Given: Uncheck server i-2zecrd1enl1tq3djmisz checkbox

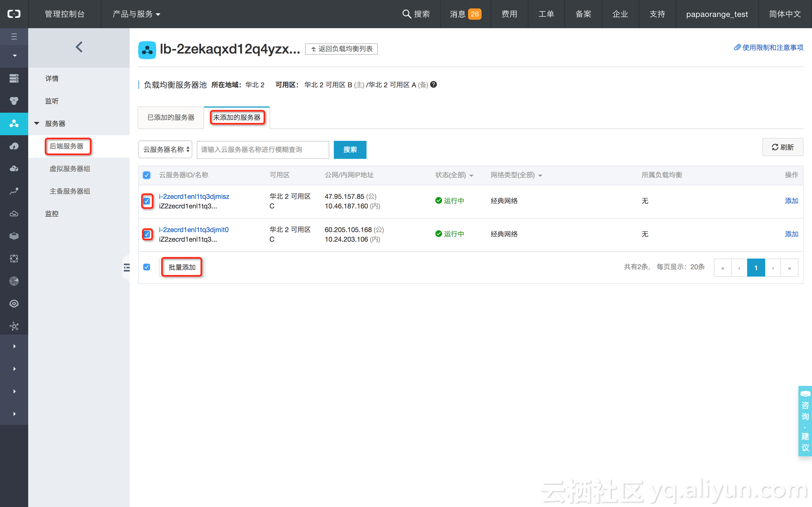Looking at the screenshot, I should tap(147, 201).
